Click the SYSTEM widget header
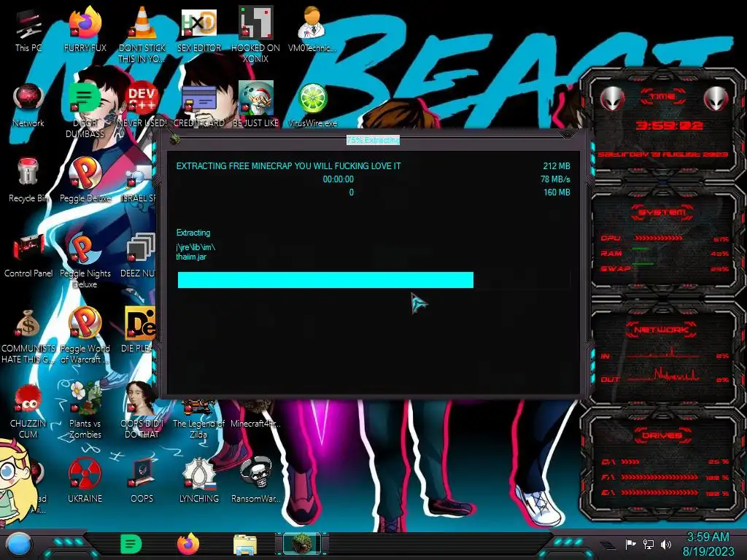747x560 pixels. click(662, 212)
